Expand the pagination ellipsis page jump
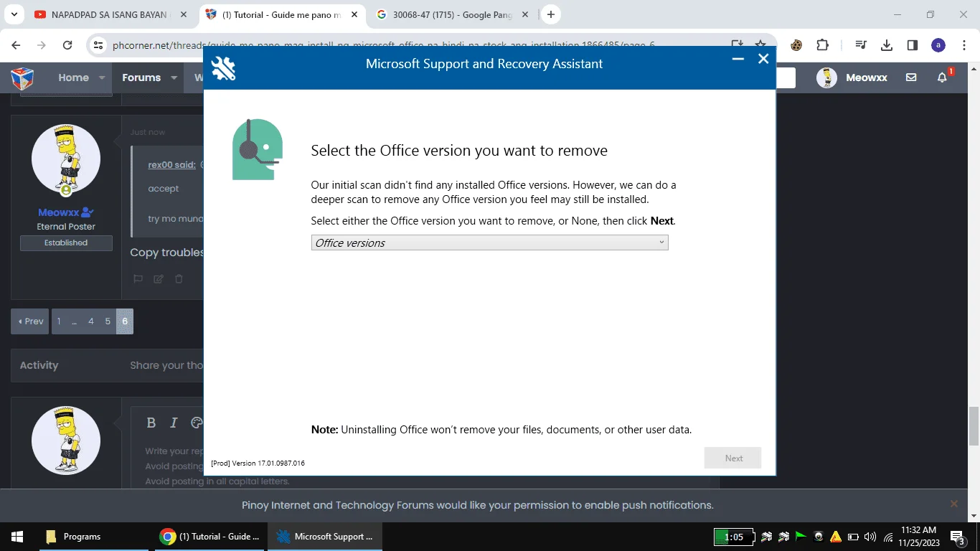 (75, 321)
